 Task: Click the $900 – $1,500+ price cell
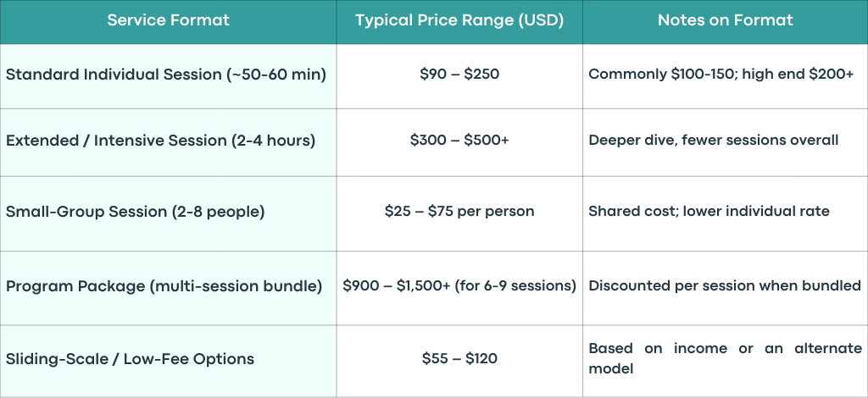point(459,288)
